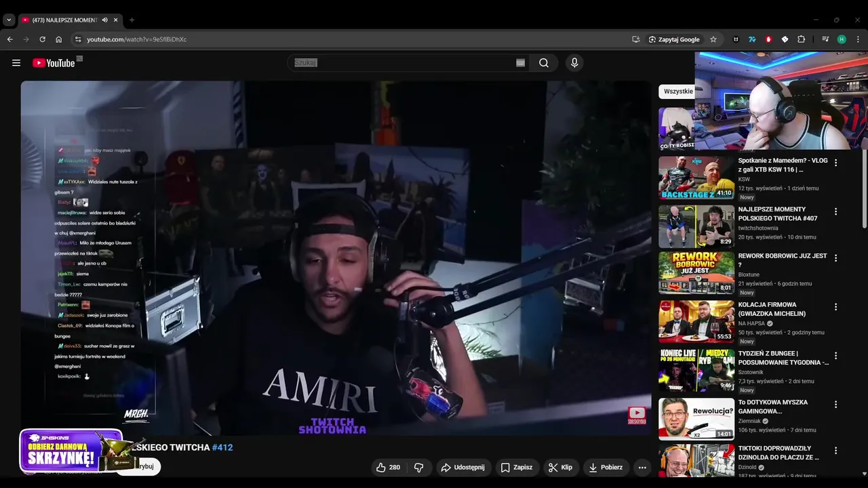This screenshot has width=868, height=488.
Task: Save video with Zapisz button
Action: pyautogui.click(x=516, y=467)
